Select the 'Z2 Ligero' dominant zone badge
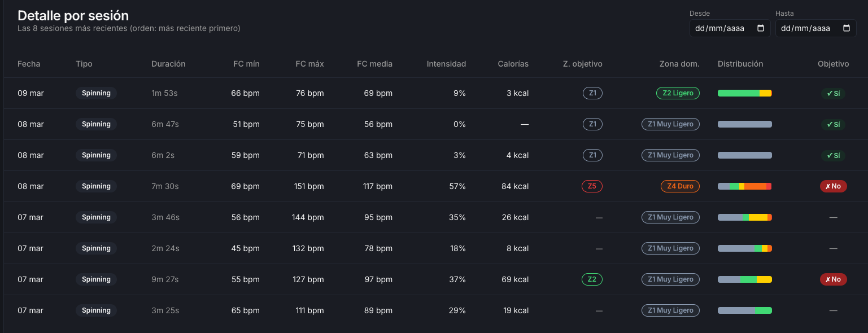The image size is (868, 333). coord(678,93)
